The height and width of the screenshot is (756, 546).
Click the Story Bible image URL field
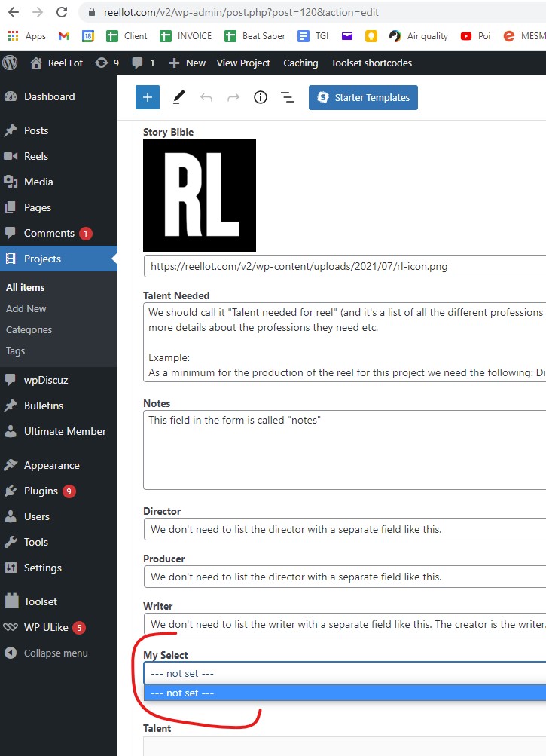[x=345, y=266]
